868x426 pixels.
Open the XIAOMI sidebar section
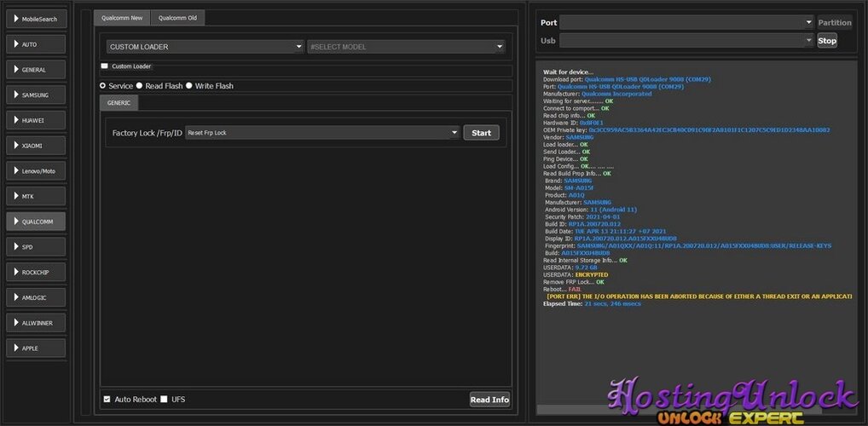[36, 146]
